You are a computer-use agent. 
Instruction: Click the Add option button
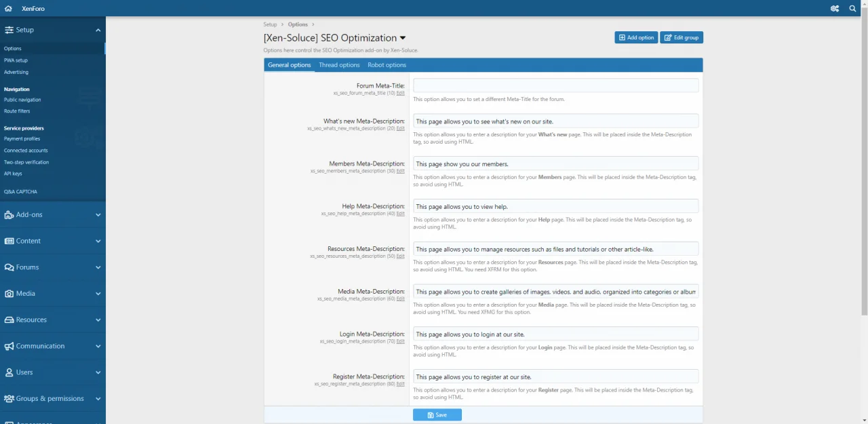tap(636, 37)
